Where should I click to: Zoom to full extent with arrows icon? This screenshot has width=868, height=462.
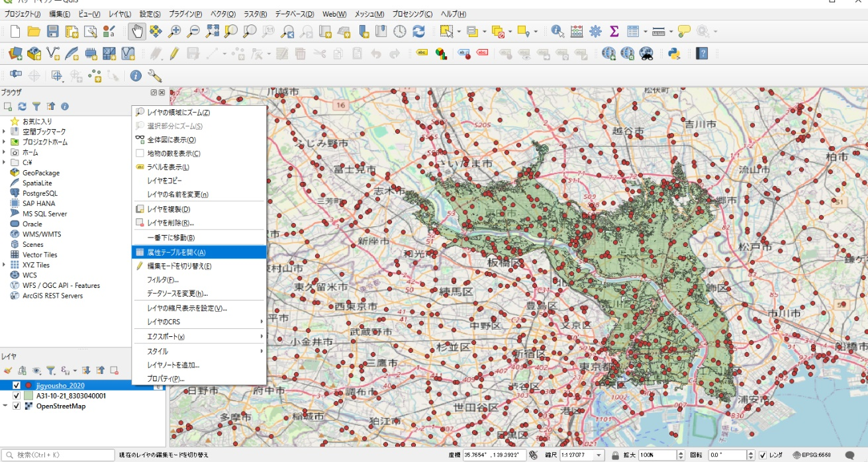coord(213,31)
